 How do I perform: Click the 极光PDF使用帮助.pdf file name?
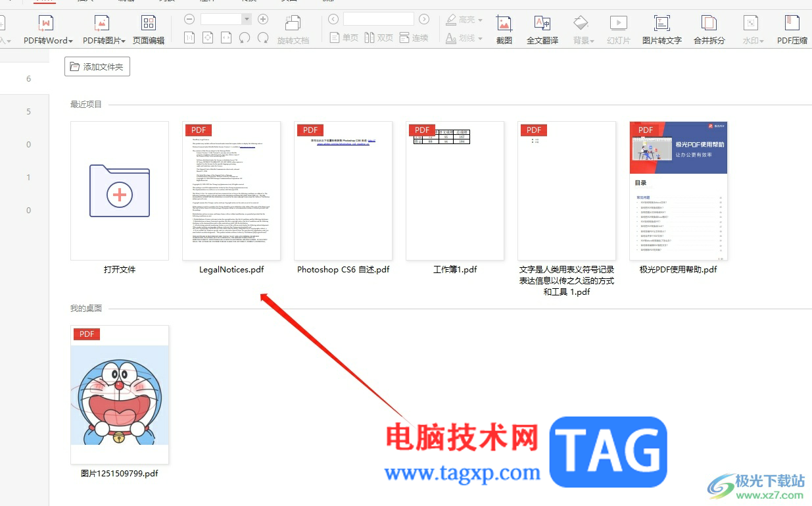coord(679,270)
